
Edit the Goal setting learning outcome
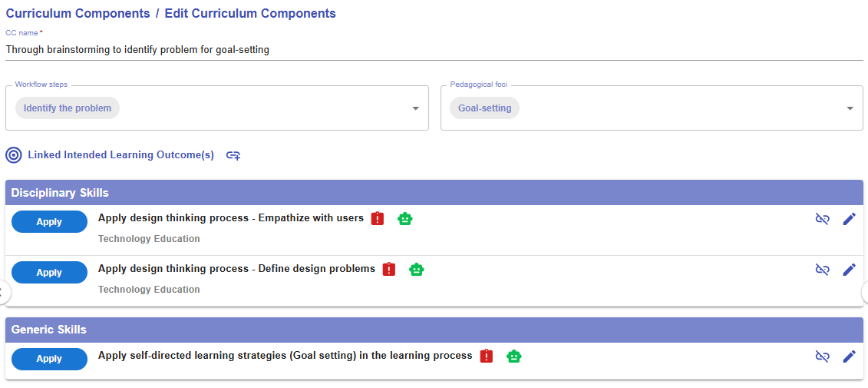pos(849,356)
